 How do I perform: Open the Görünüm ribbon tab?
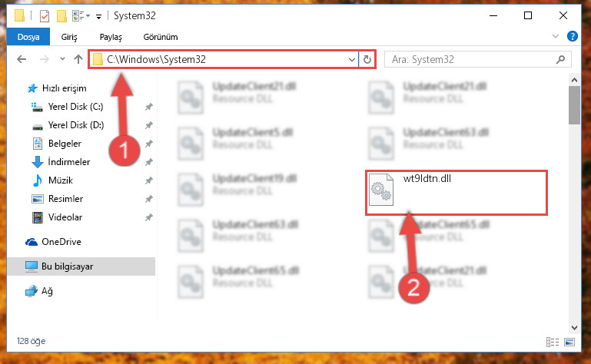click(x=161, y=37)
